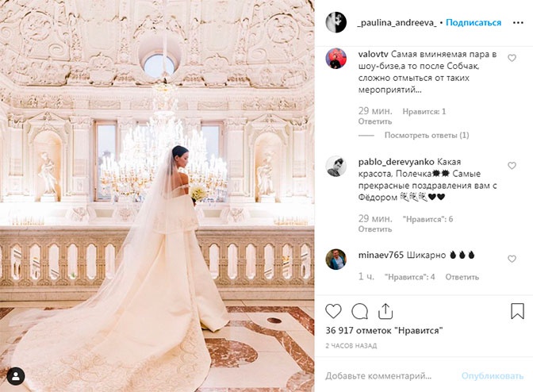Like valovtv's comment
The image size is (533, 392).
(x=512, y=58)
